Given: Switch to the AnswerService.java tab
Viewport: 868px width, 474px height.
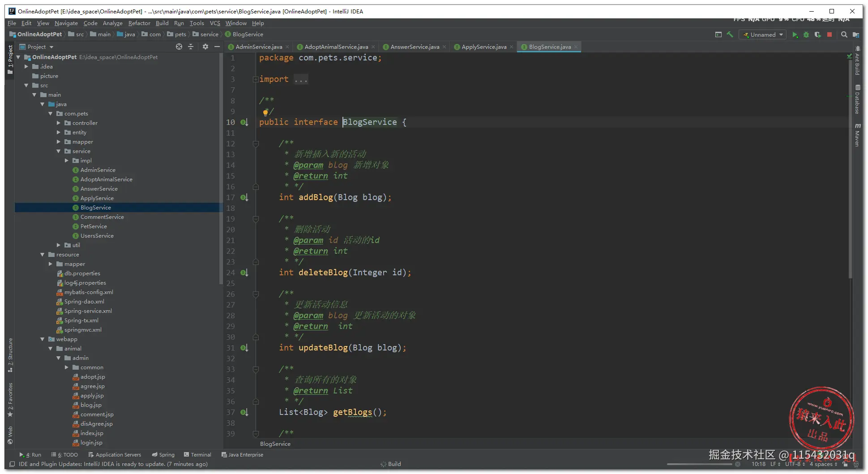Looking at the screenshot, I should point(415,47).
